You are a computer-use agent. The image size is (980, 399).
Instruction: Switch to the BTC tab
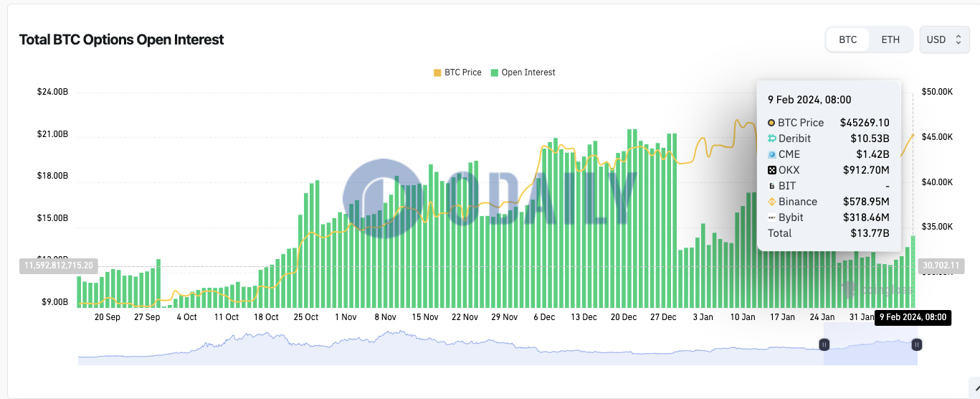coord(847,39)
